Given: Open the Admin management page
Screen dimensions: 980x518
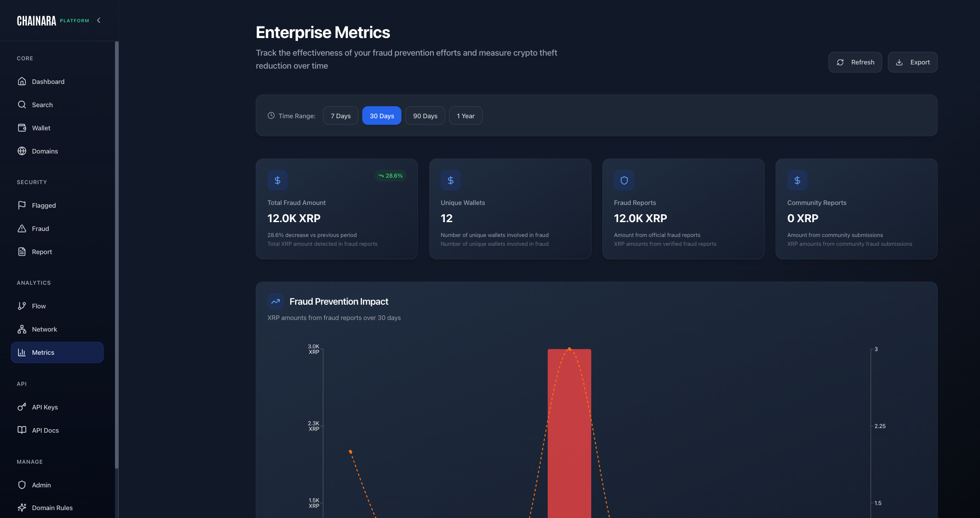Looking at the screenshot, I should (x=57, y=485).
